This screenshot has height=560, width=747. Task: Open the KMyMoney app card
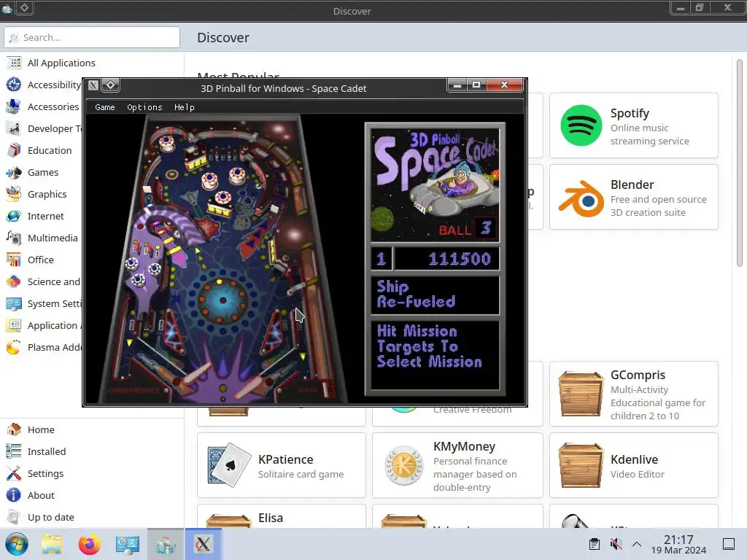[457, 466]
